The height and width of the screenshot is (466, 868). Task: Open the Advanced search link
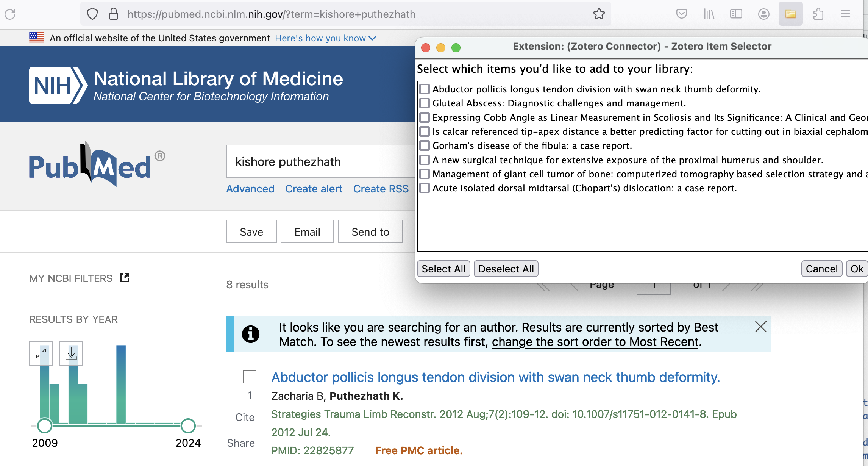coord(250,189)
